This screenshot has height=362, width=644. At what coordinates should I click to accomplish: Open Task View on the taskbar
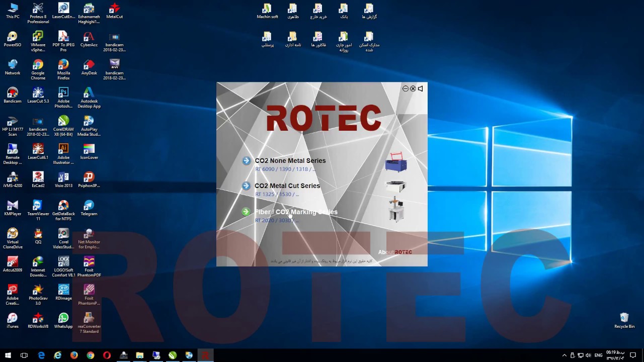click(24, 355)
